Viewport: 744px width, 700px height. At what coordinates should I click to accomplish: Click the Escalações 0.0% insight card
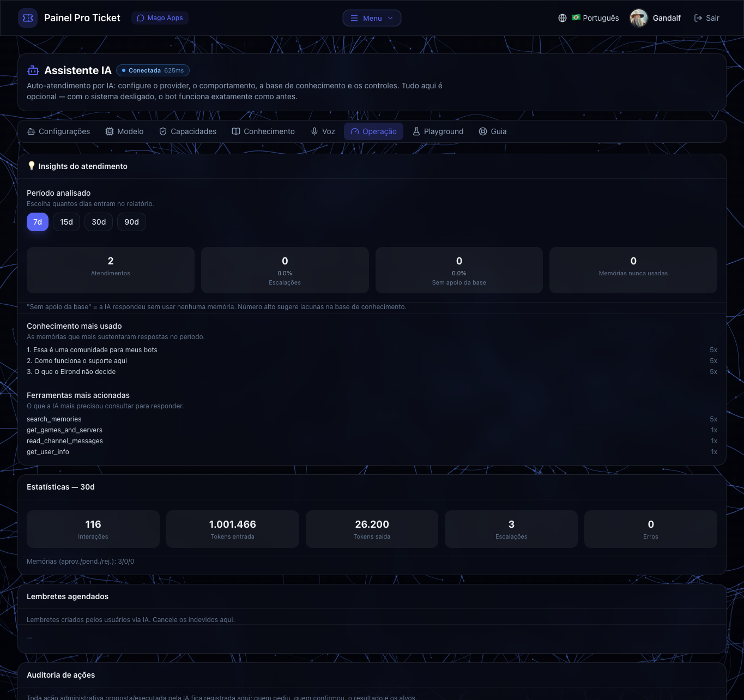(285, 270)
